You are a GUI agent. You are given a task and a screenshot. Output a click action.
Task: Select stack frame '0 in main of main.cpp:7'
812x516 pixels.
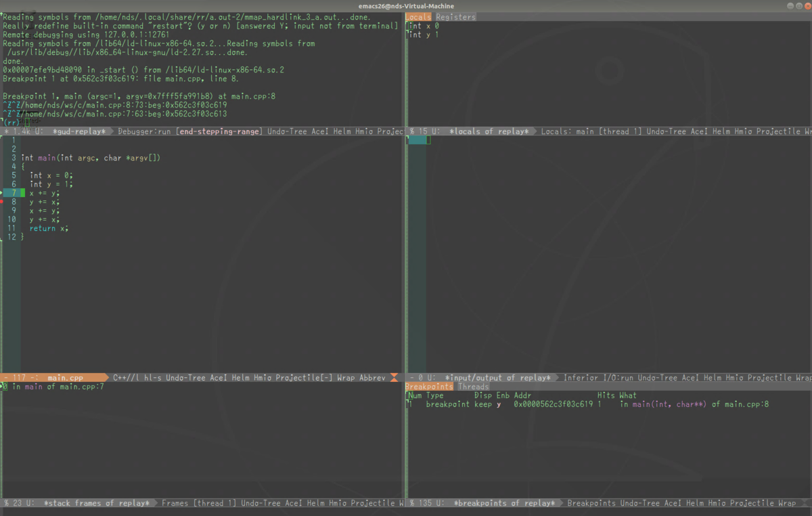pos(53,387)
